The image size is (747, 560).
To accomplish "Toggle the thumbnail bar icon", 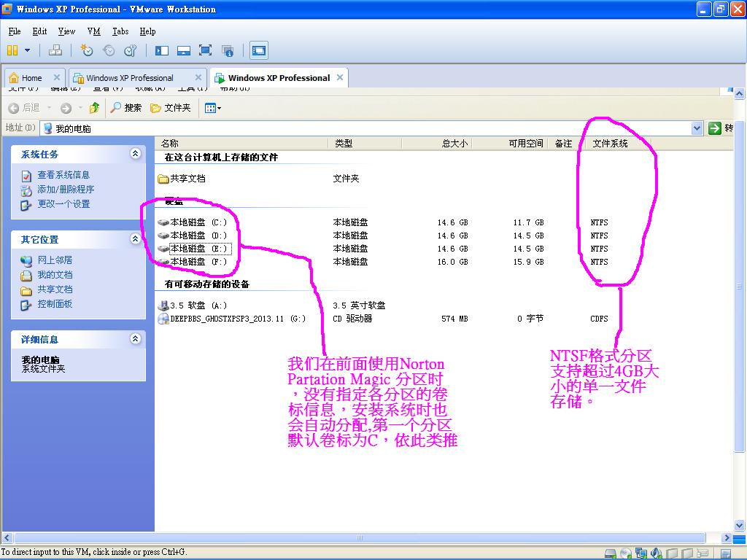I will coord(184,50).
